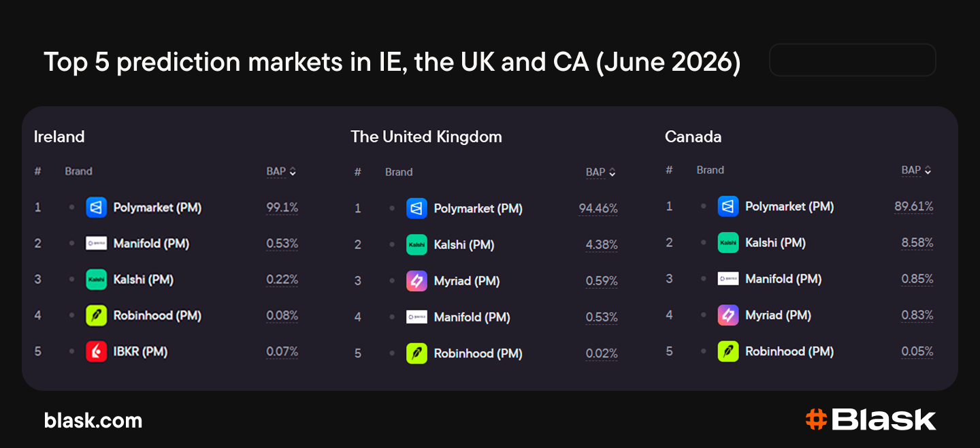Click Brand column header in Ireland table
This screenshot has height=448, width=980.
(x=78, y=172)
